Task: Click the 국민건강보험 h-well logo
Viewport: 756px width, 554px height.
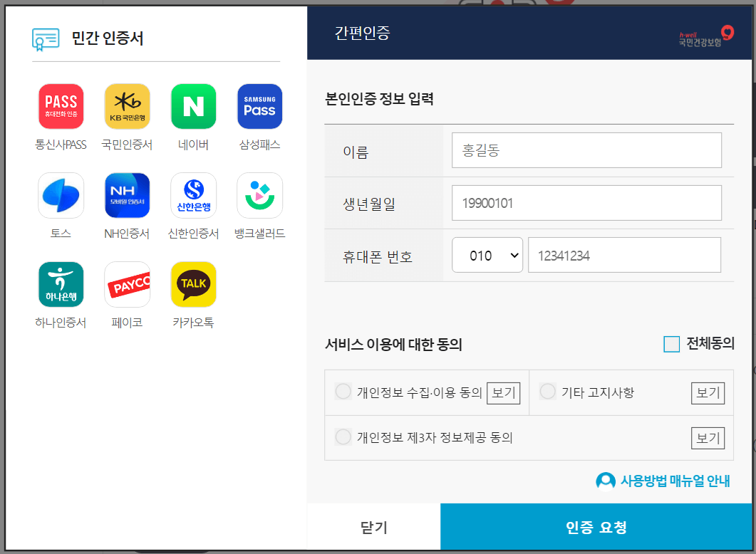Action: (x=706, y=36)
